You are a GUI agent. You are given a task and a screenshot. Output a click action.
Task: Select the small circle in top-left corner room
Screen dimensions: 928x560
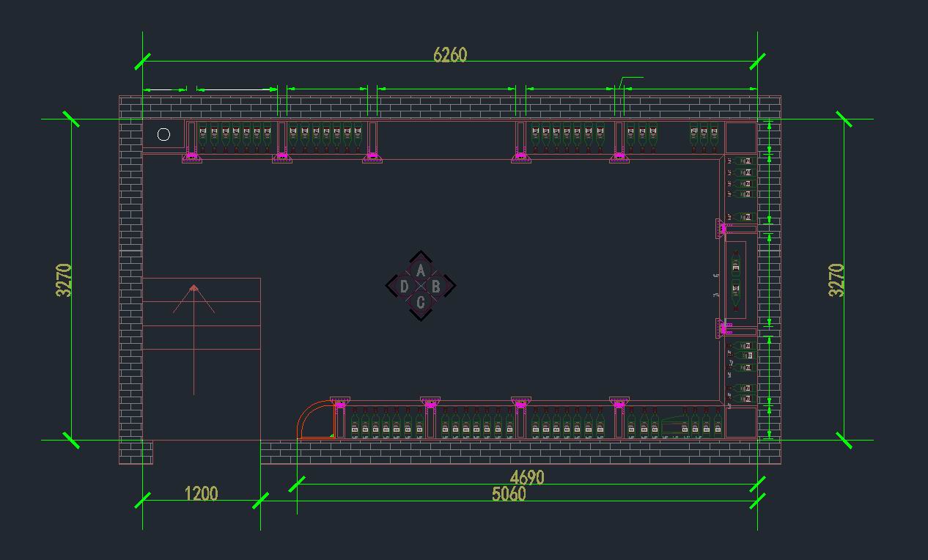point(163,134)
